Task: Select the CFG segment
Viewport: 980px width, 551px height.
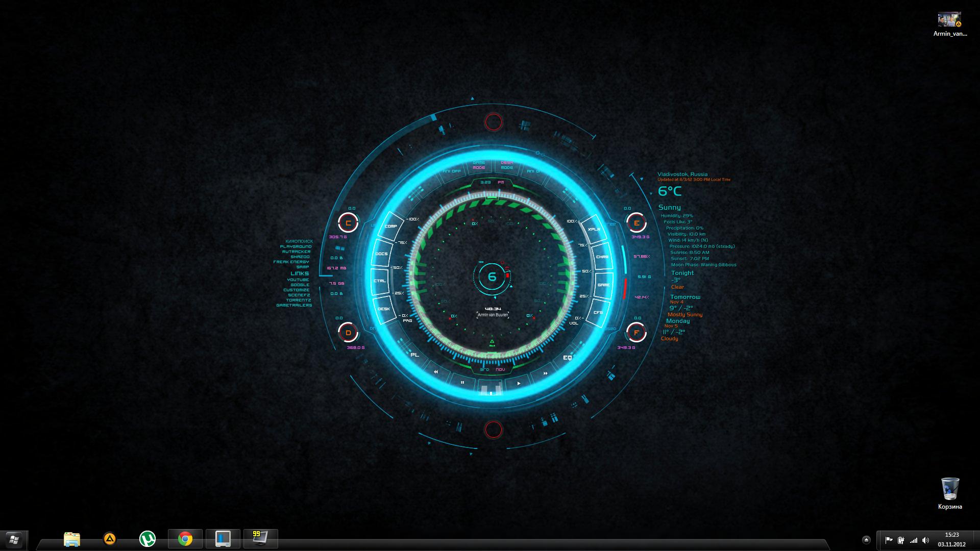Action: 598,312
